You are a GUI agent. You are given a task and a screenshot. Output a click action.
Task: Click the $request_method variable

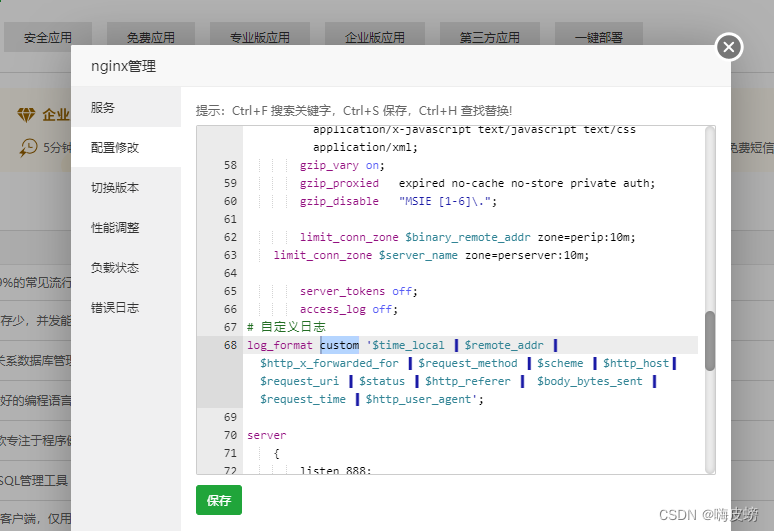click(x=468, y=364)
